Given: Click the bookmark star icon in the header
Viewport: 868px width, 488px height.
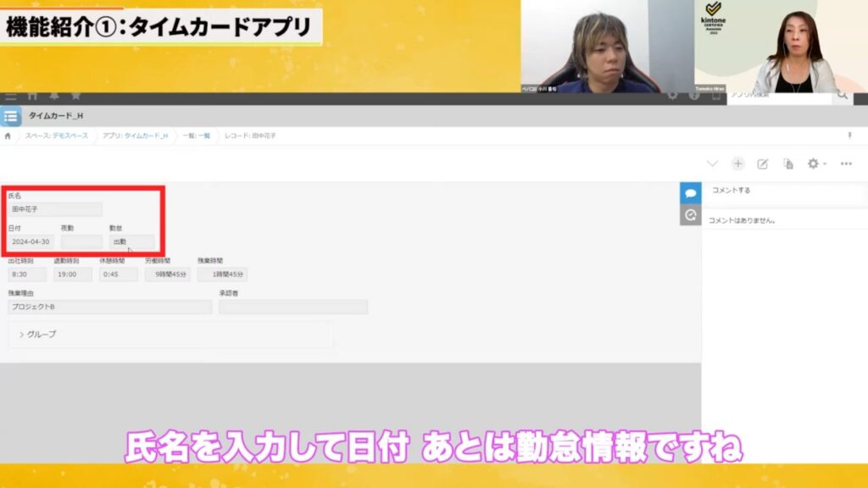Looking at the screenshot, I should click(x=76, y=96).
